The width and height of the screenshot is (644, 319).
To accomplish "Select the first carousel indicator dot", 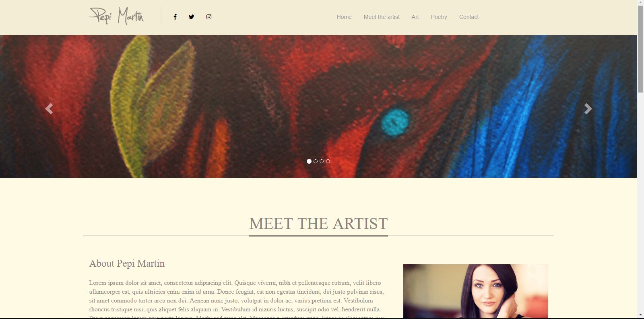I will pos(309,161).
